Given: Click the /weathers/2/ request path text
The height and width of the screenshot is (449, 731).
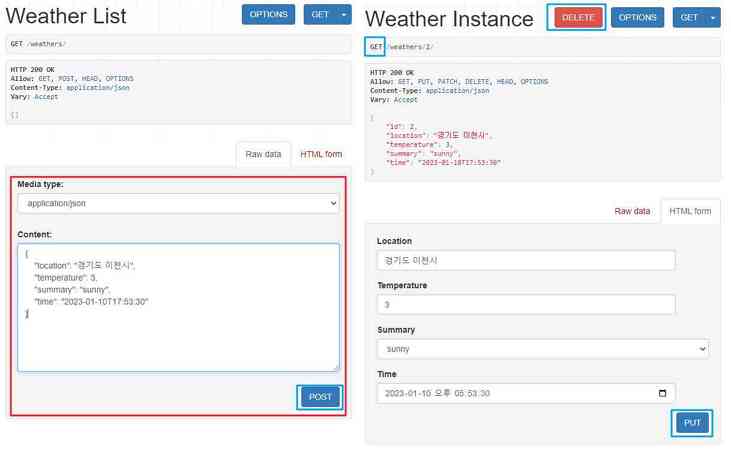Looking at the screenshot, I should click(411, 47).
